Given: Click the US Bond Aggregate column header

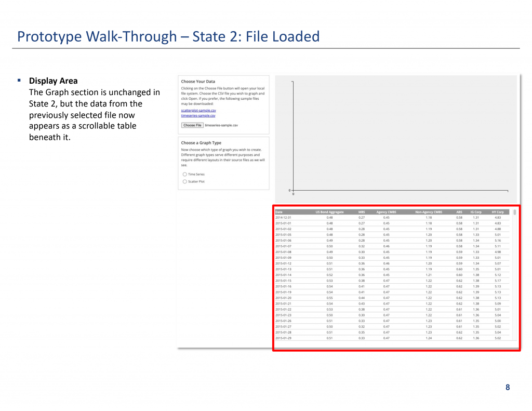Looking at the screenshot, I should [x=329, y=212].
